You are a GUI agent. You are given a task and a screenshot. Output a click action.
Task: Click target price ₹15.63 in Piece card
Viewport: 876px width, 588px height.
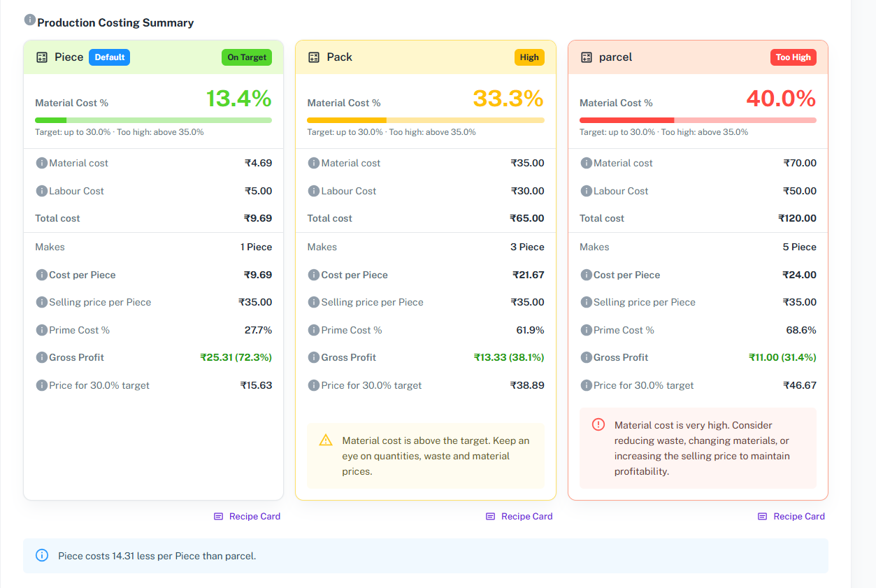point(257,385)
